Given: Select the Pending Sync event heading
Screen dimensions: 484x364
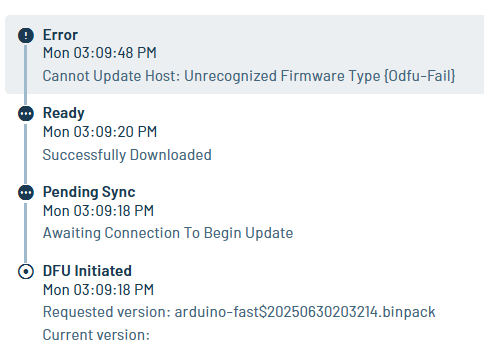Looking at the screenshot, I should [x=89, y=192].
